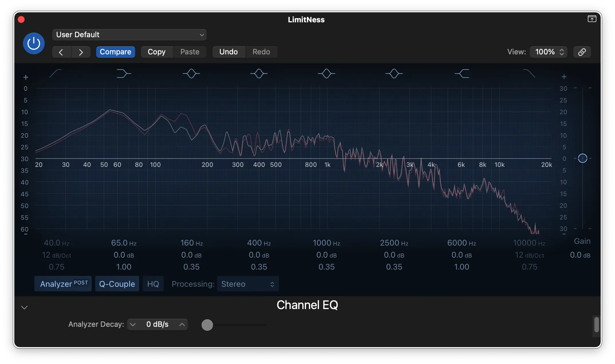The width and height of the screenshot is (615, 364).
Task: Enable the high-cut filter band icon
Action: pos(529,74)
